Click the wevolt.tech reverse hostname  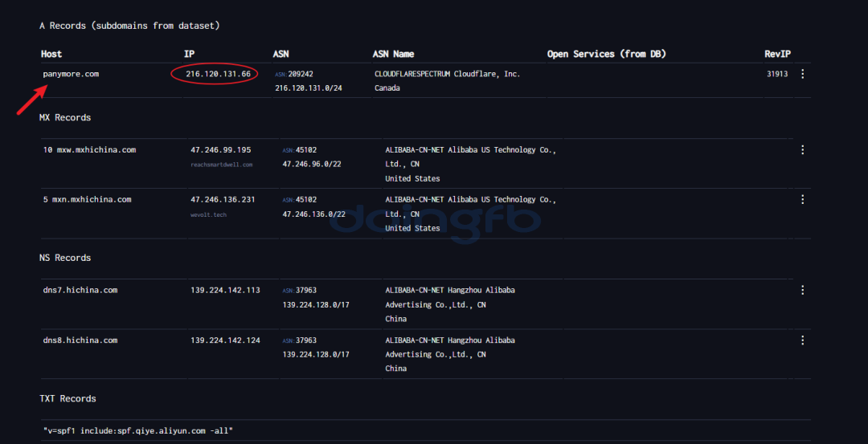click(x=208, y=214)
